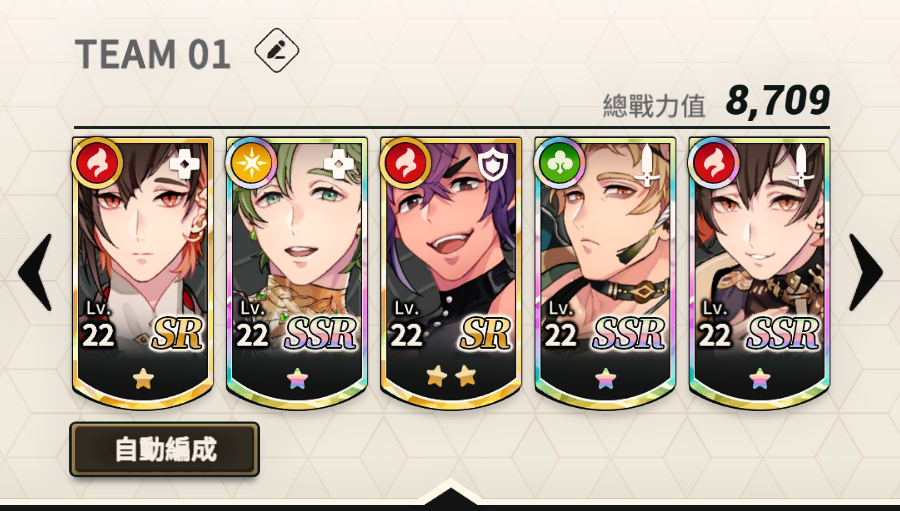Click fire element icon on fifth card
Screen dimensions: 900x511
coord(713,162)
